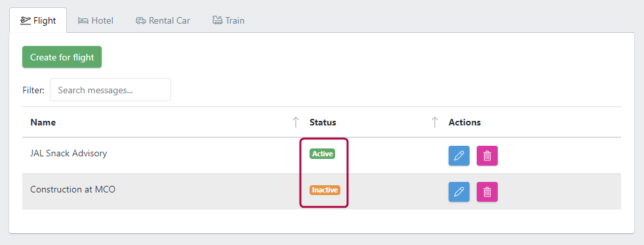Select the Construction at MCO row name
This screenshot has height=245, width=644.
coord(73,190)
